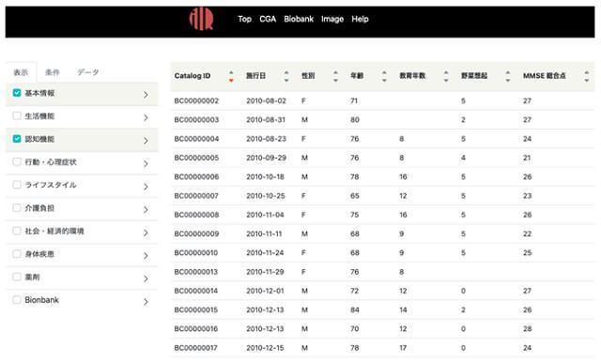Check the 社会・経済的環境 checkbox
The image size is (601, 364).
(17, 231)
